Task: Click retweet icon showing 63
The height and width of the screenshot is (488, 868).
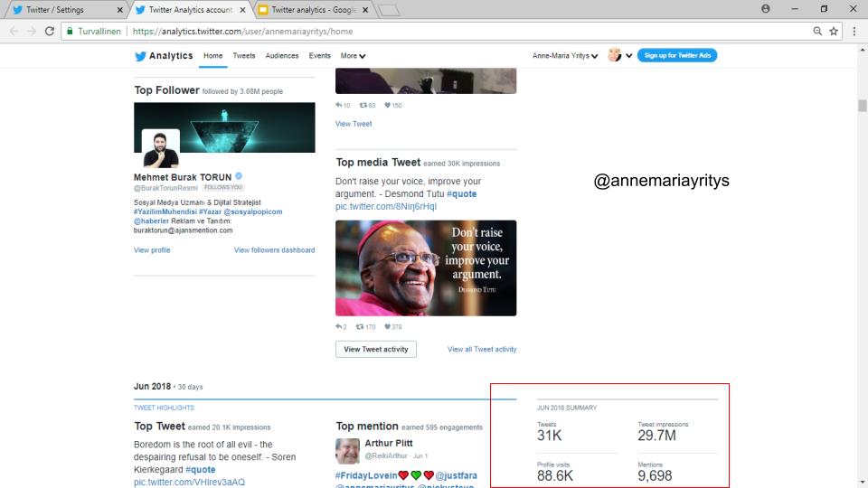Action: coord(363,105)
